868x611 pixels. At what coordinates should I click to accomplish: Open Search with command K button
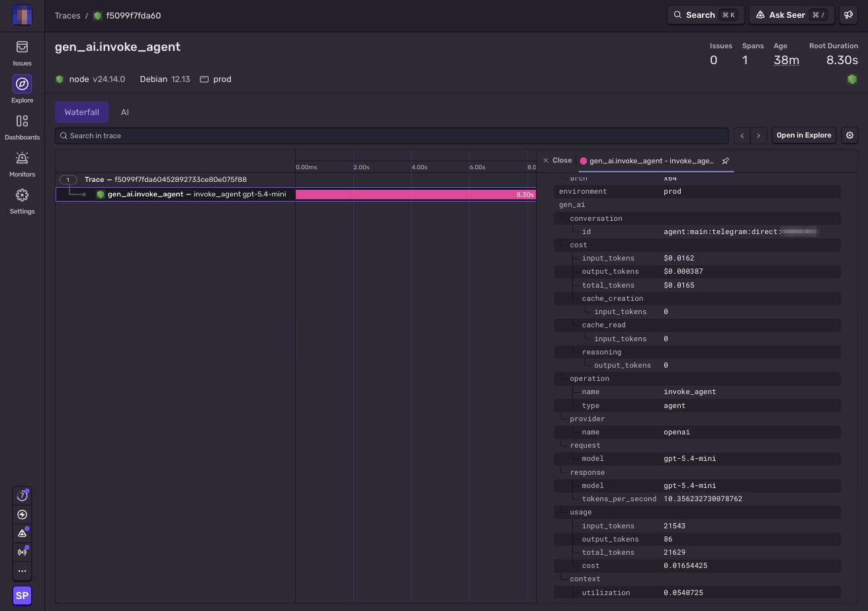click(706, 15)
